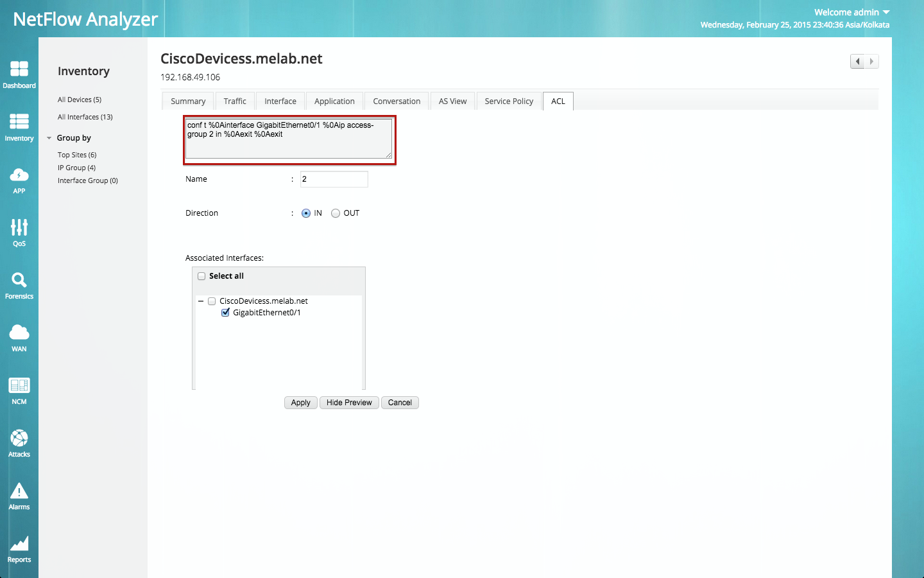This screenshot has width=924, height=578.
Task: Click the preview text area resize handle
Action: 388,155
